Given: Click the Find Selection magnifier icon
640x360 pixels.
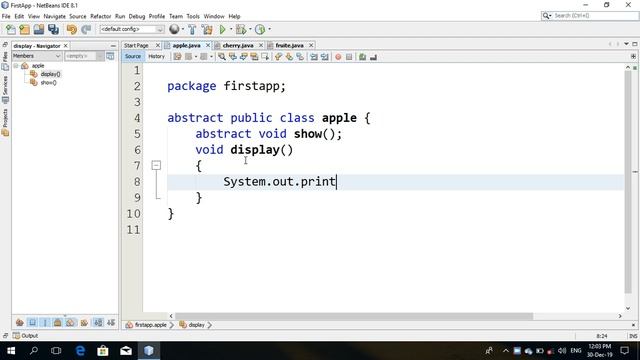Looking at the screenshot, I should tap(222, 57).
